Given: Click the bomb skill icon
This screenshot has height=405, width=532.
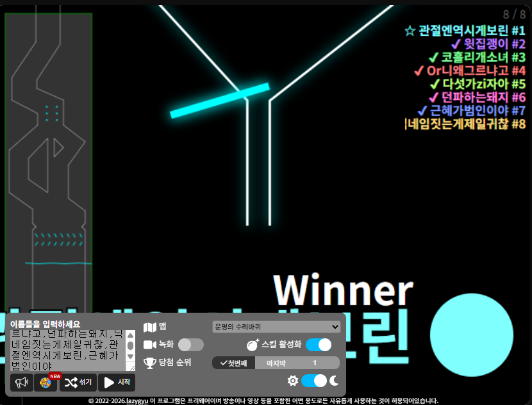Looking at the screenshot, I should (x=253, y=345).
